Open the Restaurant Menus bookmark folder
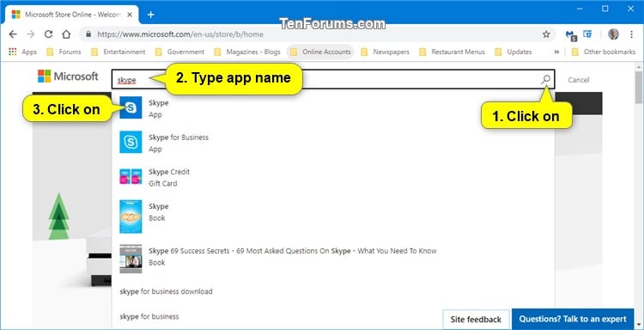644x330 pixels. pos(452,52)
